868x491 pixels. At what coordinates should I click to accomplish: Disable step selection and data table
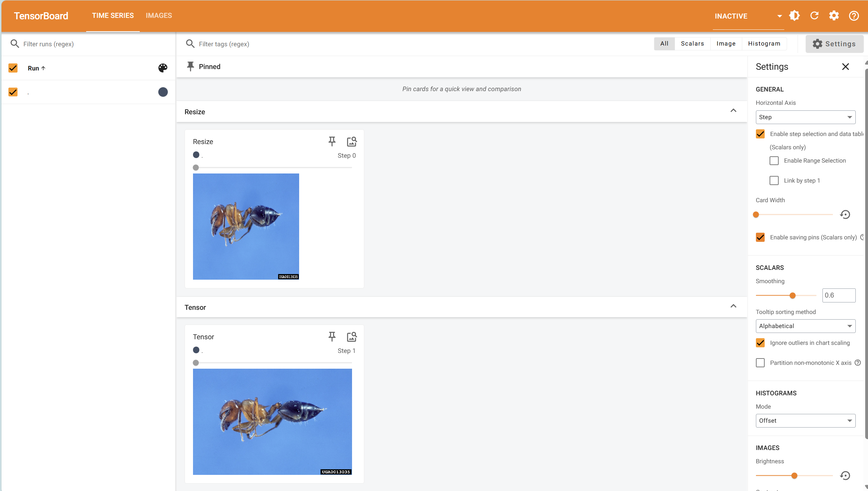coord(760,134)
